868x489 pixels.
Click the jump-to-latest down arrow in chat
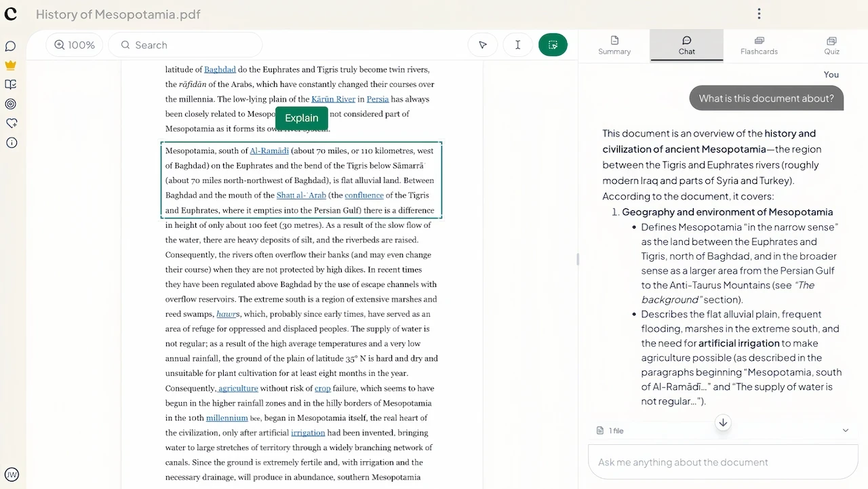point(723,423)
